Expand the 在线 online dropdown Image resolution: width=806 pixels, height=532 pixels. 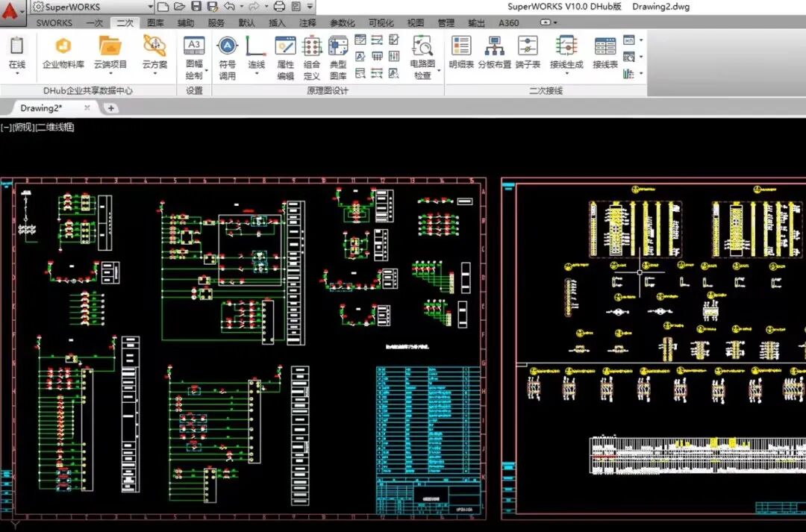tap(16, 74)
